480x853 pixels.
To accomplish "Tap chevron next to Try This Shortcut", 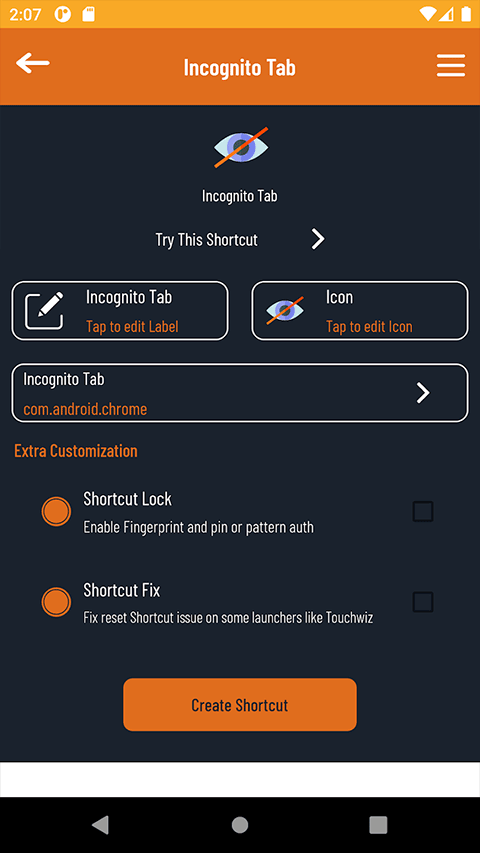I will tap(318, 239).
